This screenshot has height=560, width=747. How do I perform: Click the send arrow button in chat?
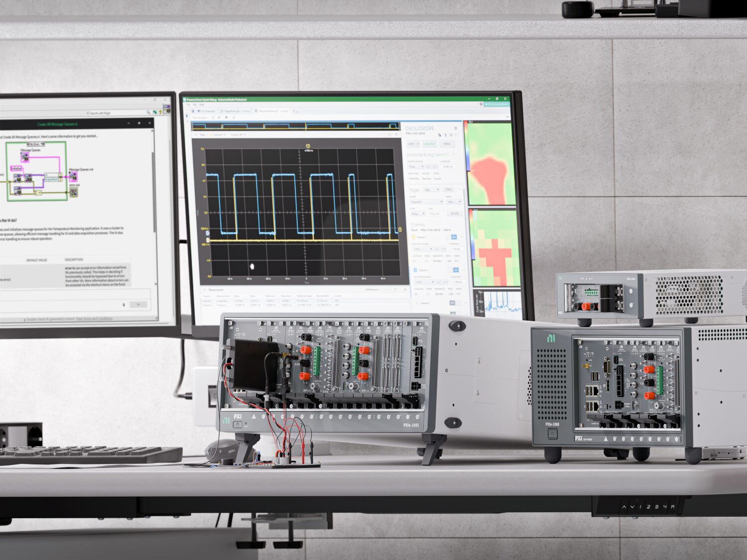coord(138,305)
